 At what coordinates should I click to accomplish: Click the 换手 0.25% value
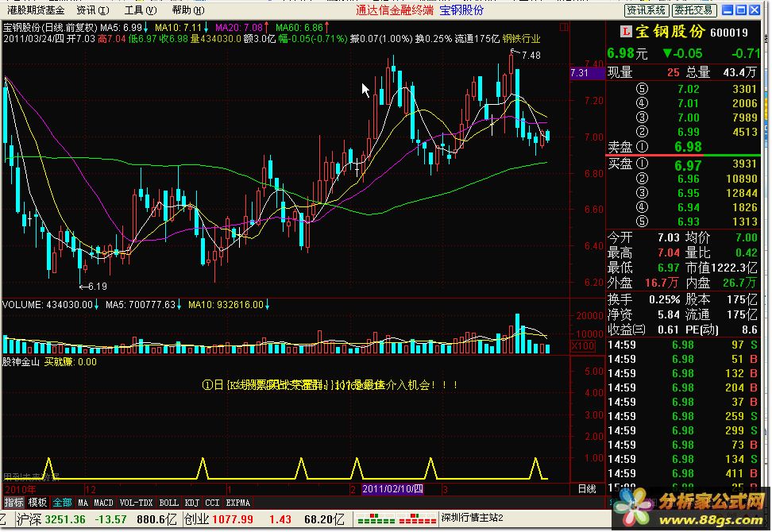coord(664,299)
